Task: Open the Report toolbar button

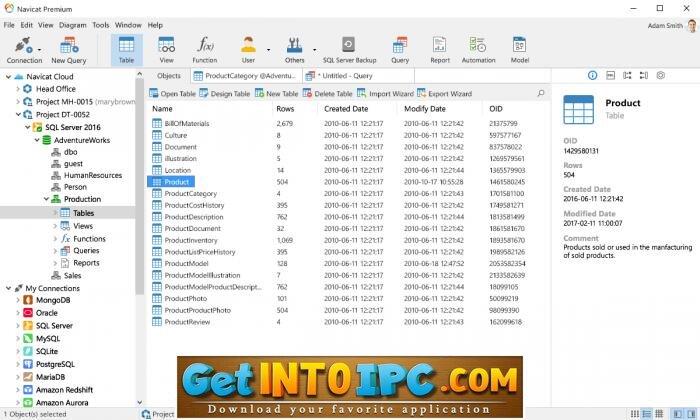Action: tap(440, 50)
